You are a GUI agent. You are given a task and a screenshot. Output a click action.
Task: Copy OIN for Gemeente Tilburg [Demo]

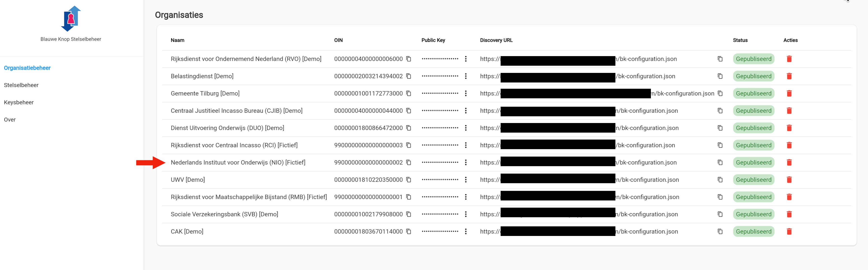click(408, 93)
